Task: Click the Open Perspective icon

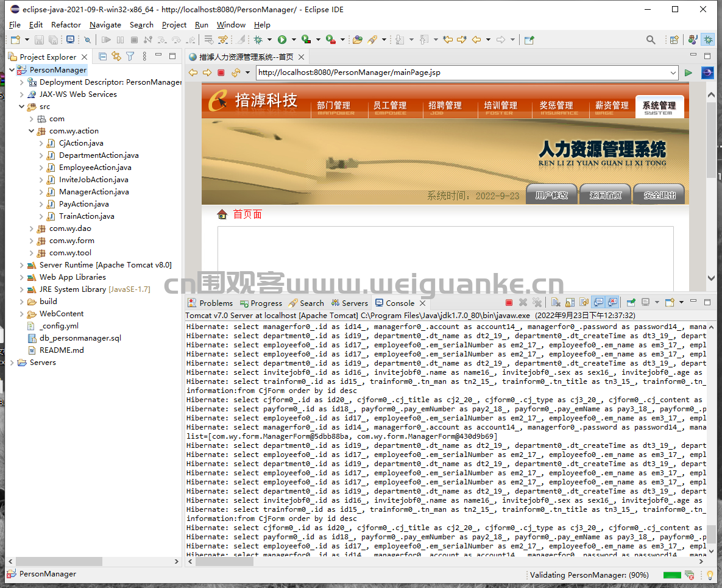Action: pyautogui.click(x=674, y=40)
